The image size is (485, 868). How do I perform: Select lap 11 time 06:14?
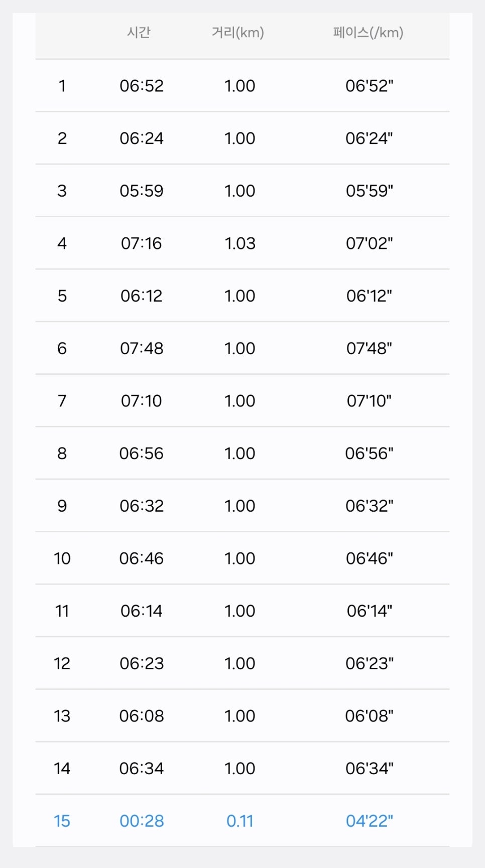(142, 611)
